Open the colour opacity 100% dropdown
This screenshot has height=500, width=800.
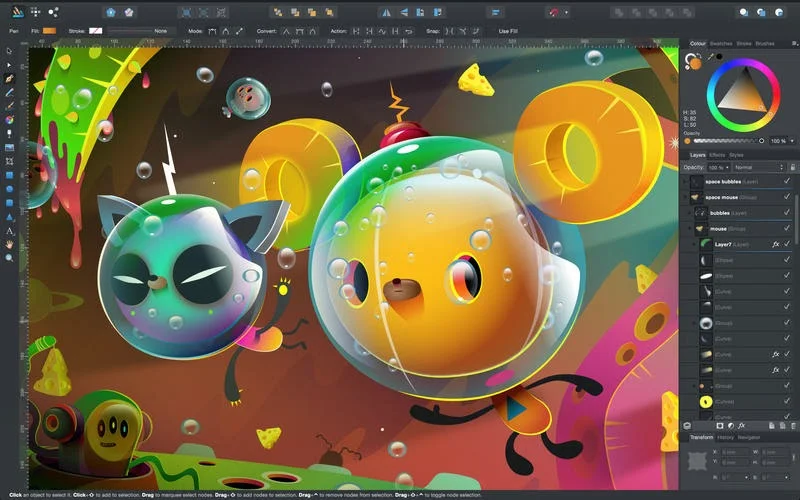click(782, 141)
